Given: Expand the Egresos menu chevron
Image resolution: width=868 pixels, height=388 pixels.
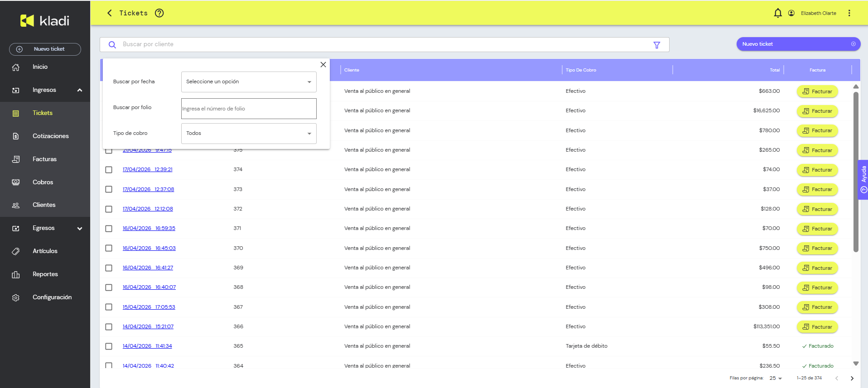Looking at the screenshot, I should pos(80,229).
